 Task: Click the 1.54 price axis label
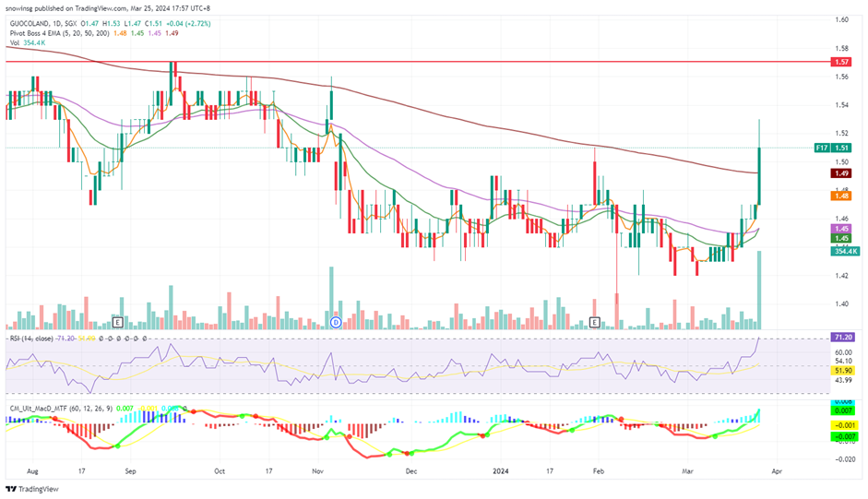click(x=841, y=105)
